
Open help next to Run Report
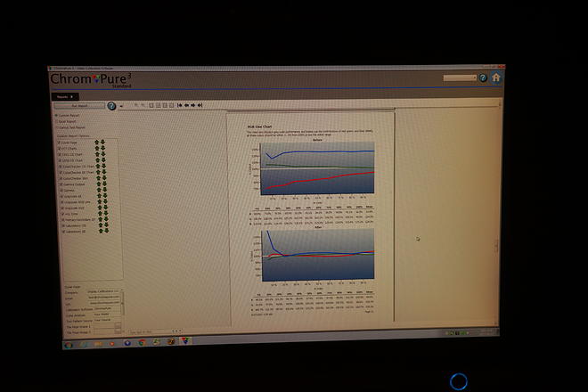pos(111,106)
